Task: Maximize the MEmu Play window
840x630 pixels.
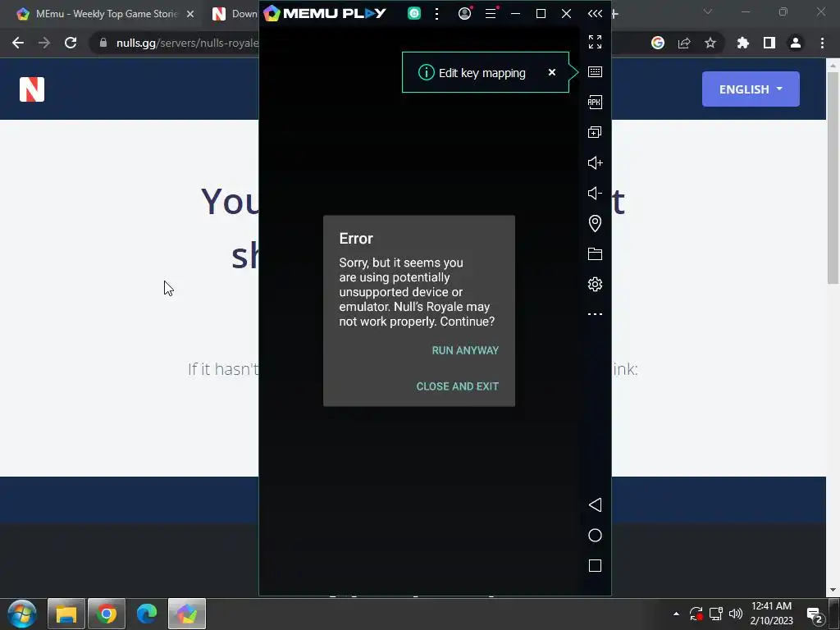Action: [541, 13]
